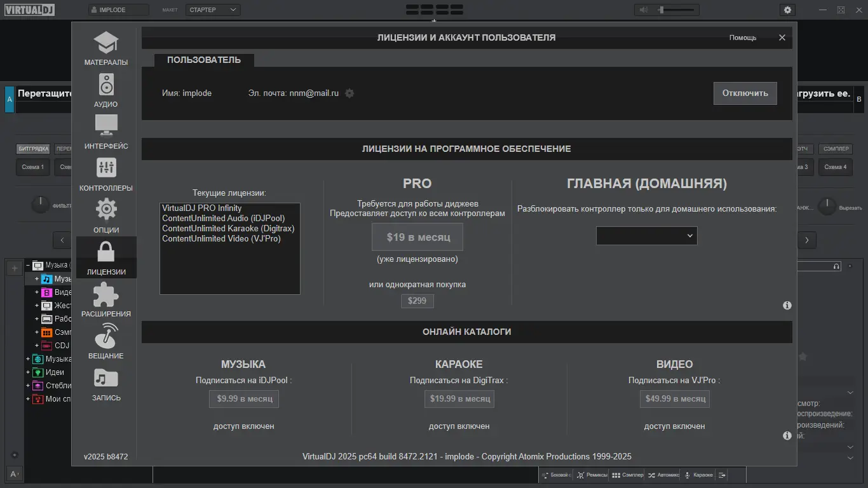
Task: Open the Контроллеры settings section
Action: 106,175
